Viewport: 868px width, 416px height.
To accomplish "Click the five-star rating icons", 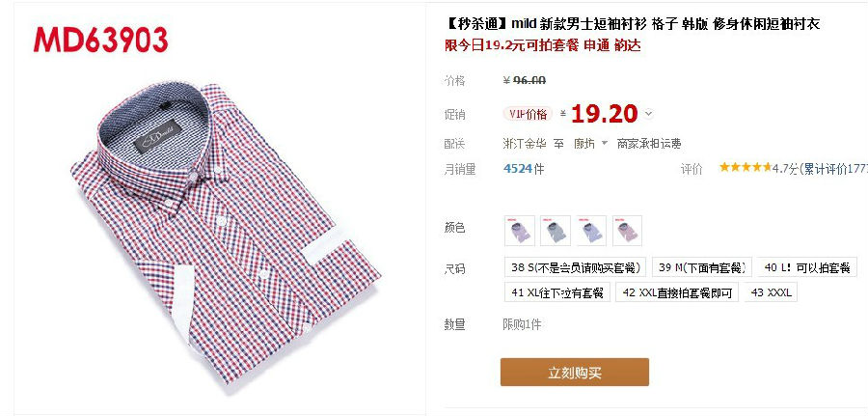I will point(745,167).
